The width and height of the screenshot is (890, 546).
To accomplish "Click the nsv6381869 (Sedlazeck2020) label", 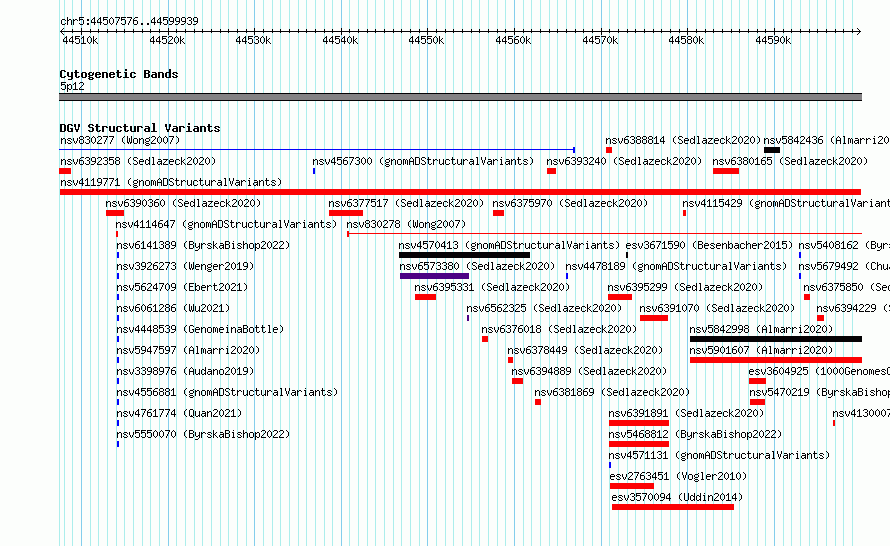I will [x=612, y=392].
